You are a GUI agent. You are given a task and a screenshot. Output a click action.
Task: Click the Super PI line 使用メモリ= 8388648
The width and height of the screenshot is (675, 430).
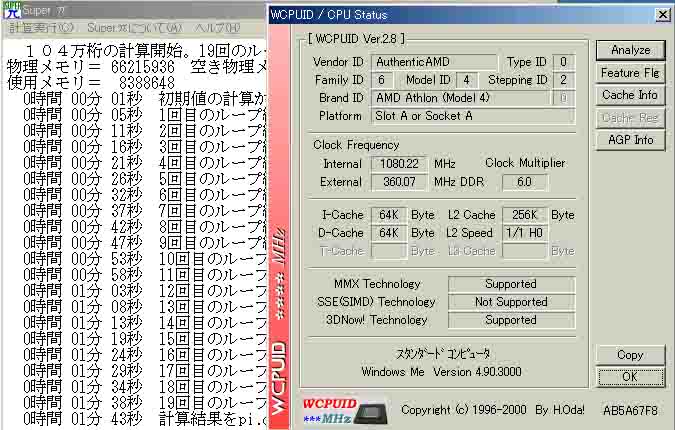tap(91, 83)
